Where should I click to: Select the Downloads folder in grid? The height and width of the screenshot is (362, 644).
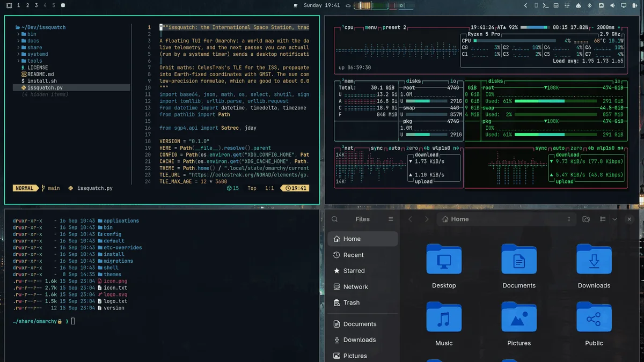click(x=594, y=260)
